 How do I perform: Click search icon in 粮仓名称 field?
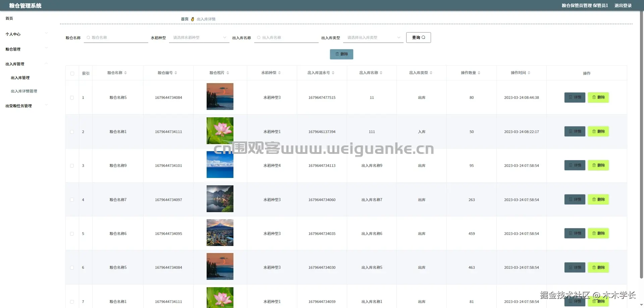(89, 38)
